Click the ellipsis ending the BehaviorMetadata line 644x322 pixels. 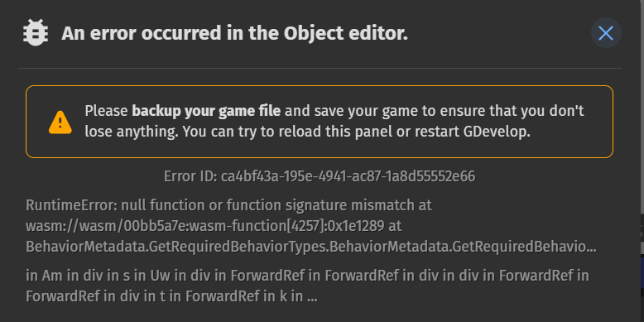tap(592, 248)
